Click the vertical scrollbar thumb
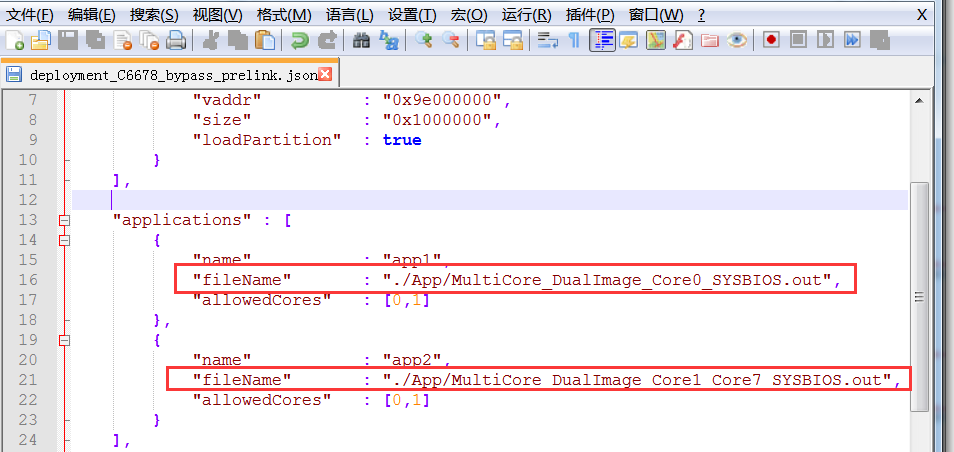 click(919, 296)
